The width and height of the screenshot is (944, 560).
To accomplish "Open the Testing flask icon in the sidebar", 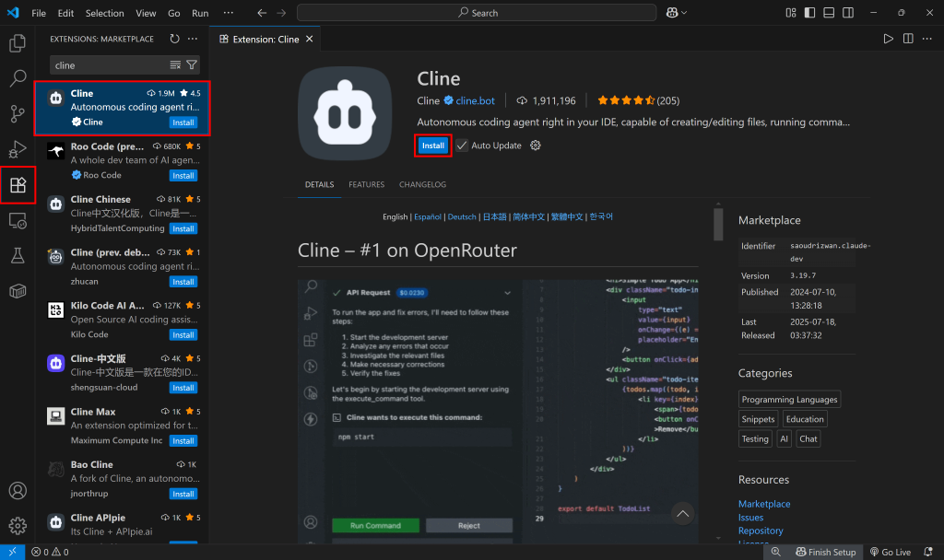I will pos(18,256).
